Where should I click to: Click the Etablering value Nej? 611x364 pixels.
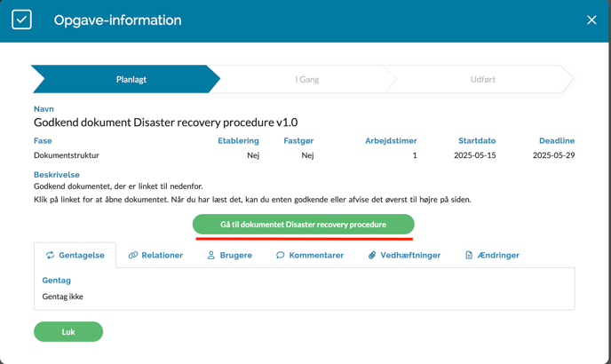(253, 155)
